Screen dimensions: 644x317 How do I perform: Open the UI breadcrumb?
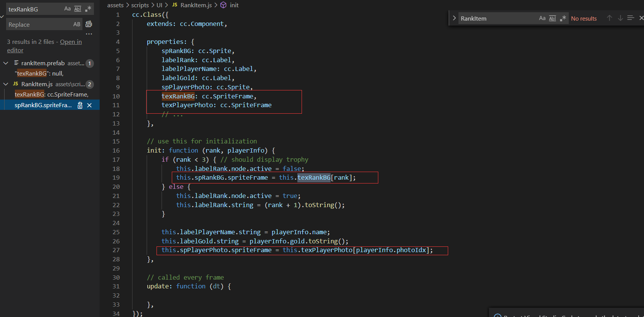159,5
